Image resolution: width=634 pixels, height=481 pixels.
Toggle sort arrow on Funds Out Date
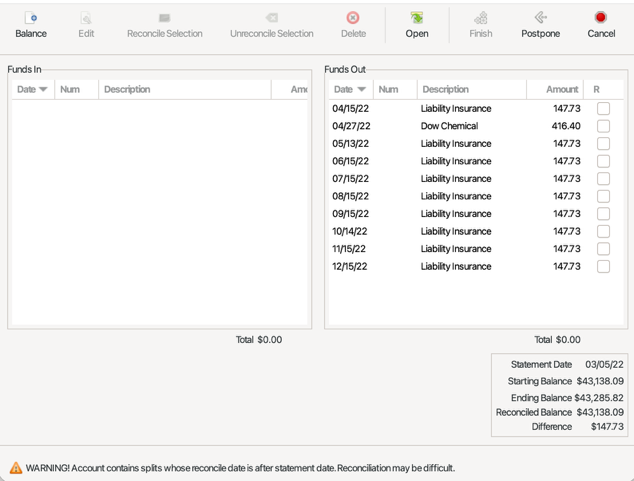[361, 90]
